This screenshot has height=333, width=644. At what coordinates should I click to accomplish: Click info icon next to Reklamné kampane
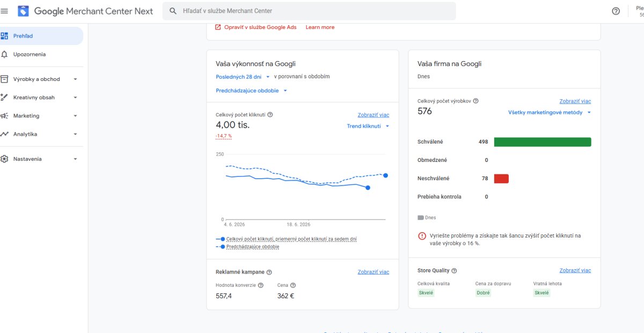(x=269, y=272)
